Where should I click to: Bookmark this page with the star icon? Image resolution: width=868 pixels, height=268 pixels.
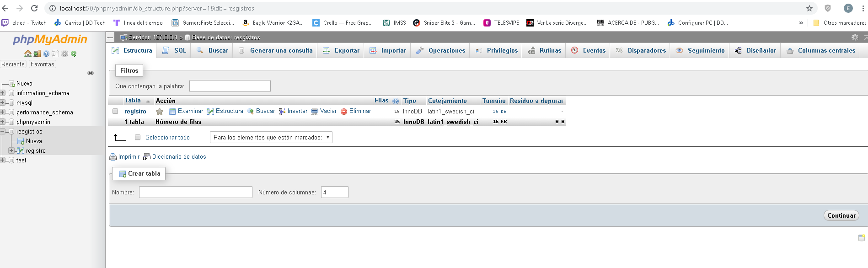[x=809, y=8]
